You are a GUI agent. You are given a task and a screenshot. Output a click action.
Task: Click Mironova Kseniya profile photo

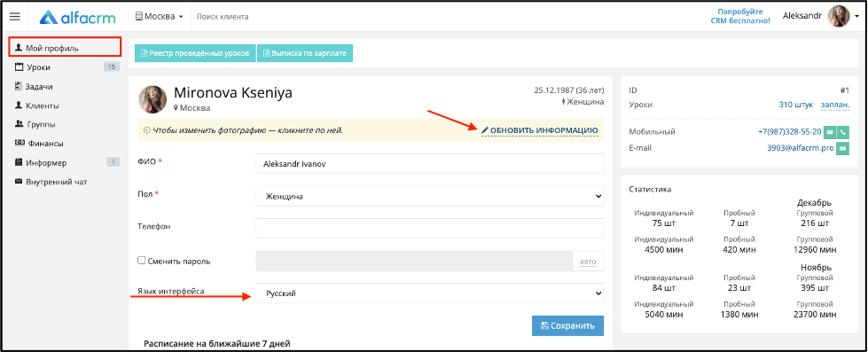point(152,99)
